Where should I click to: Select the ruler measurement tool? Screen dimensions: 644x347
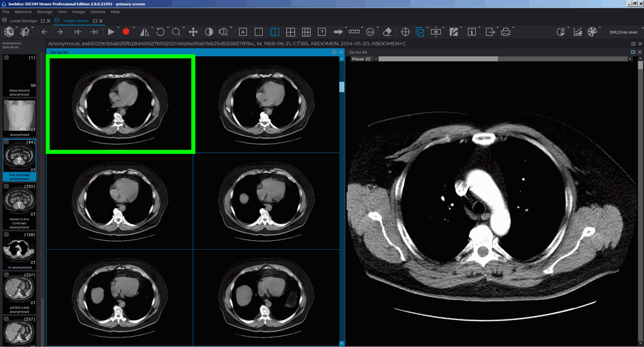click(354, 32)
